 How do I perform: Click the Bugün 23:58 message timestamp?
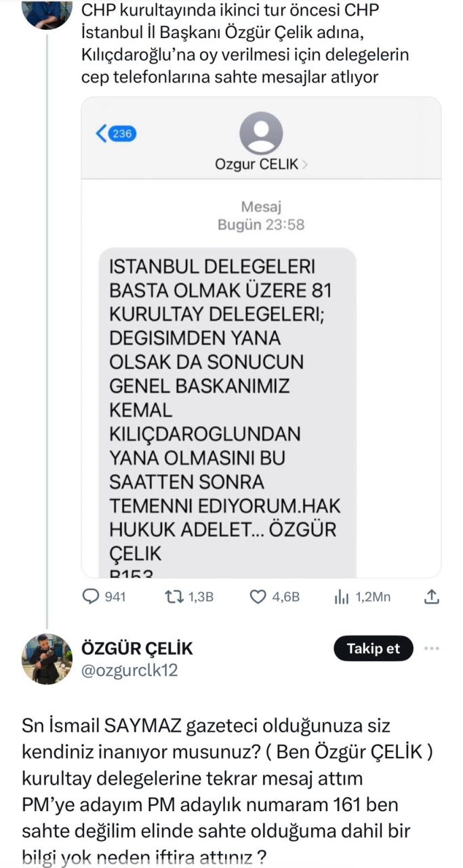pos(261,225)
